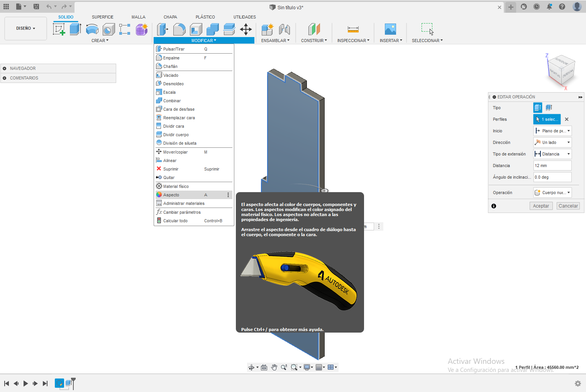Image resolution: width=586 pixels, height=392 pixels.
Task: Click the New Component toolbar icon
Action: tap(267, 29)
